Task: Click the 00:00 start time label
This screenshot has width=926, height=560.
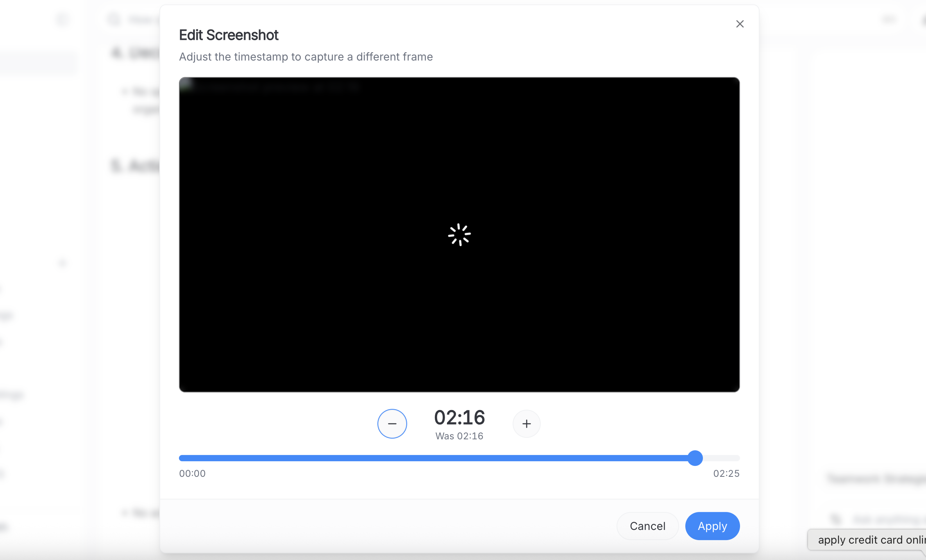Action: (192, 473)
